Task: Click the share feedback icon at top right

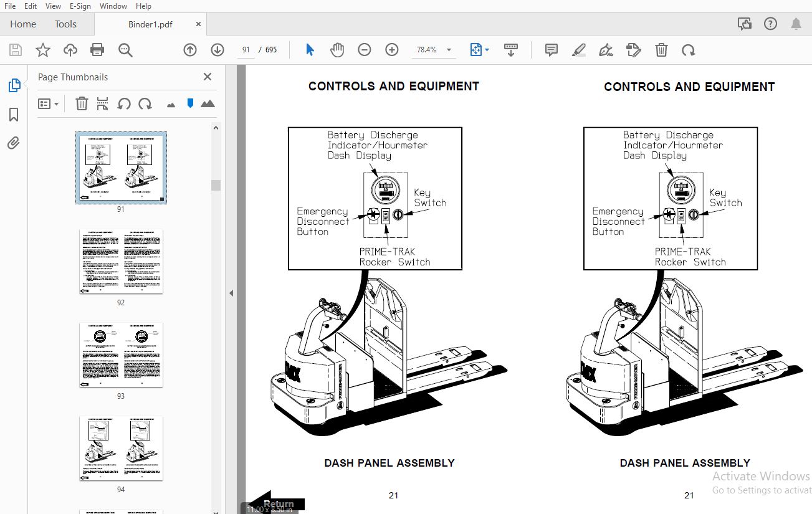Action: click(x=744, y=24)
